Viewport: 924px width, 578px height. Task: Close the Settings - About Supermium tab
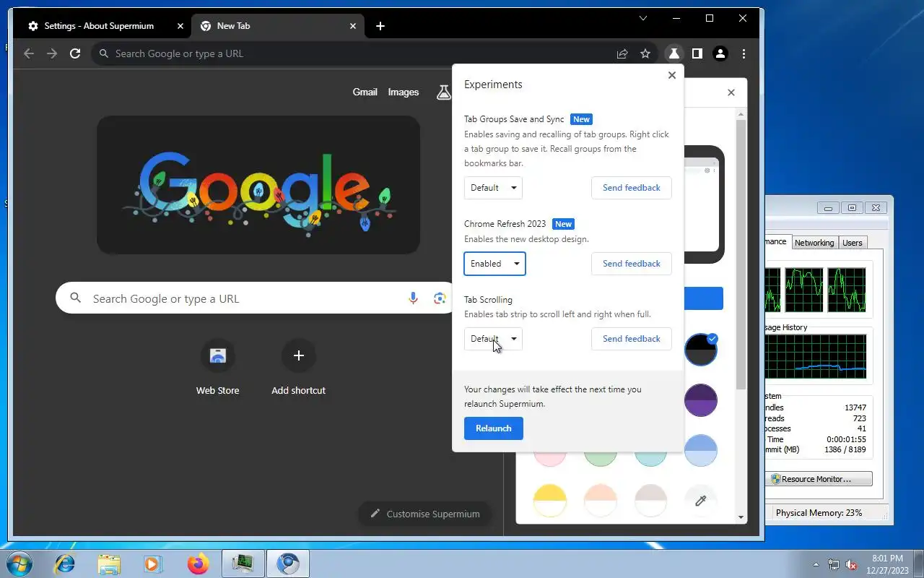point(180,26)
